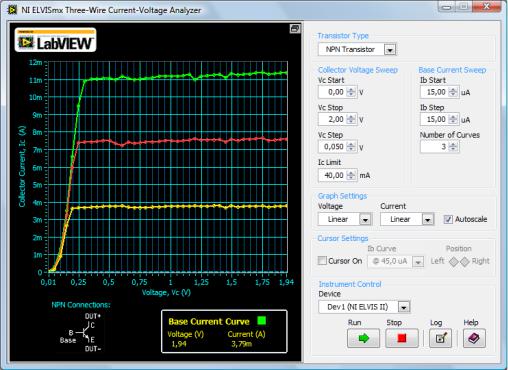Click the NPN transistor connections diagram

click(82, 332)
